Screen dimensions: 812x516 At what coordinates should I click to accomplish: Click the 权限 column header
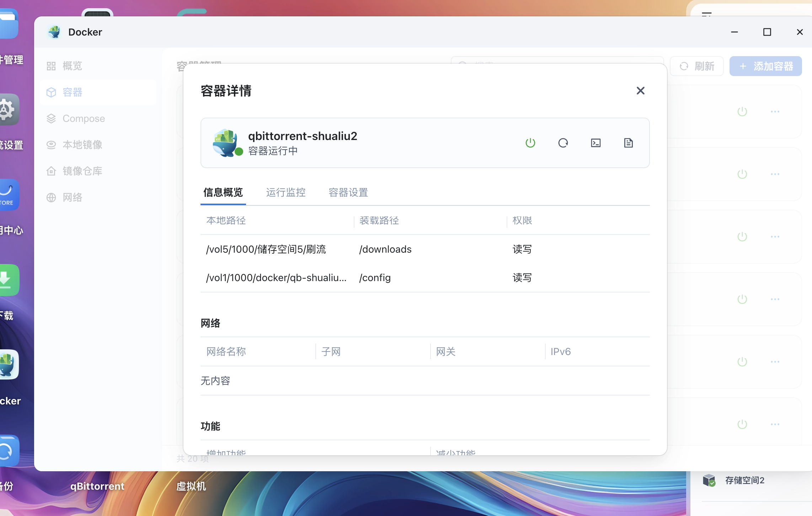click(522, 221)
